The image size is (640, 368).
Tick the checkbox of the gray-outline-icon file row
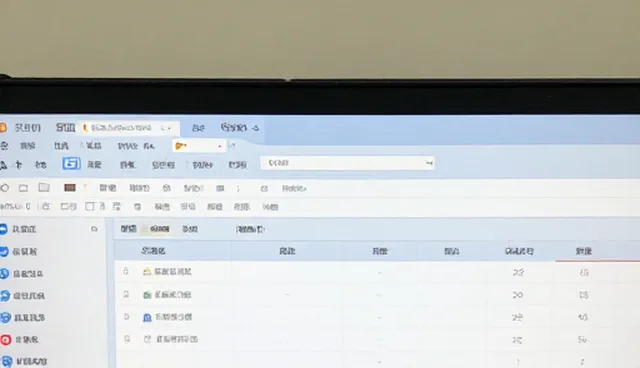(127, 339)
